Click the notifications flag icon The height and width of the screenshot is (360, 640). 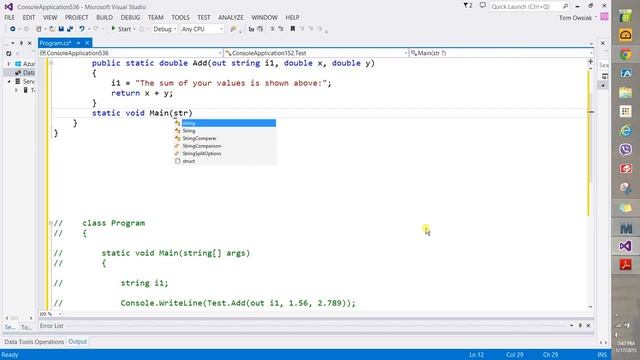click(x=468, y=6)
